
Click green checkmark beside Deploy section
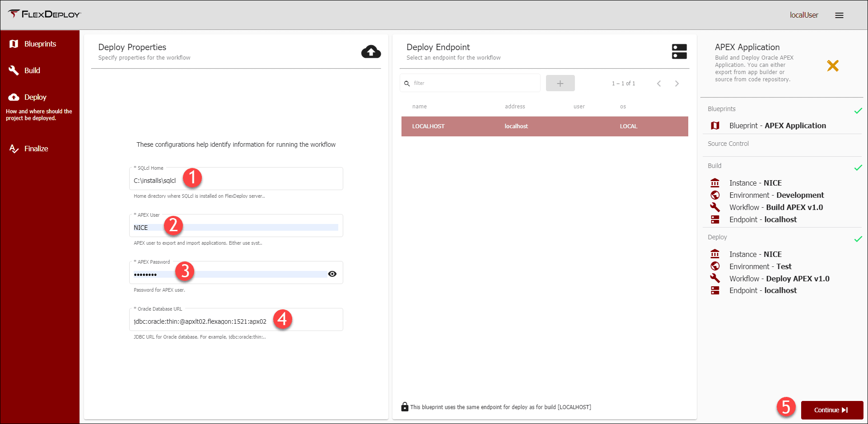[x=858, y=239]
